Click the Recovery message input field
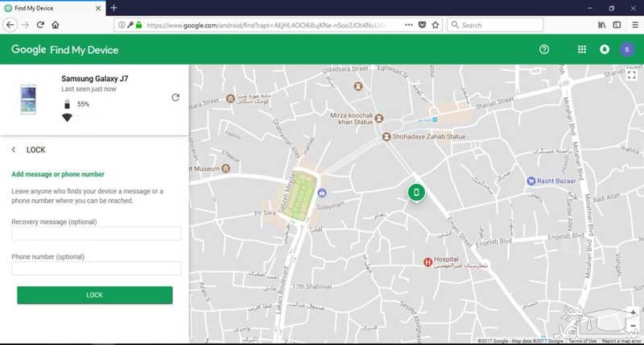 (96, 234)
